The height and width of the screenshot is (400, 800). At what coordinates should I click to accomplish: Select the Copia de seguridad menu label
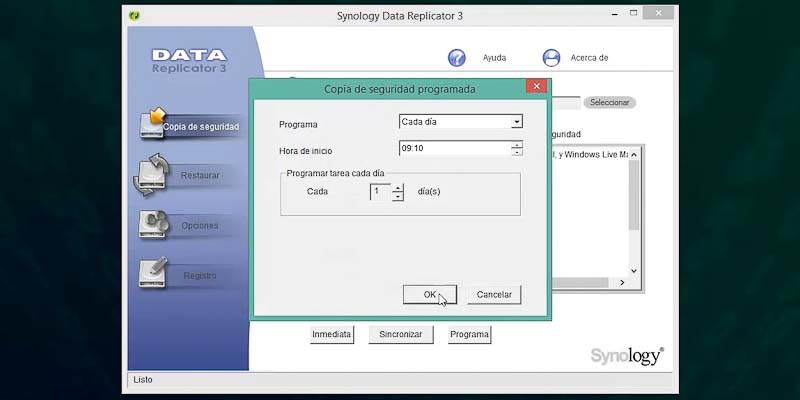[x=201, y=127]
